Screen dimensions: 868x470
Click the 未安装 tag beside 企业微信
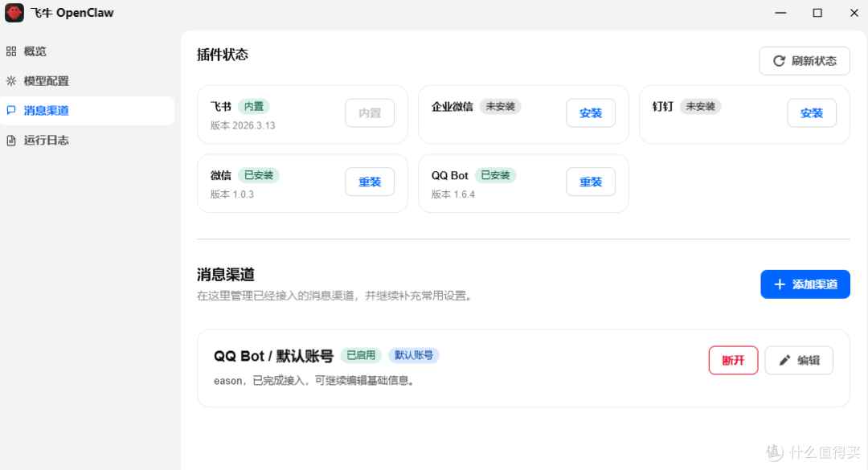(x=501, y=106)
